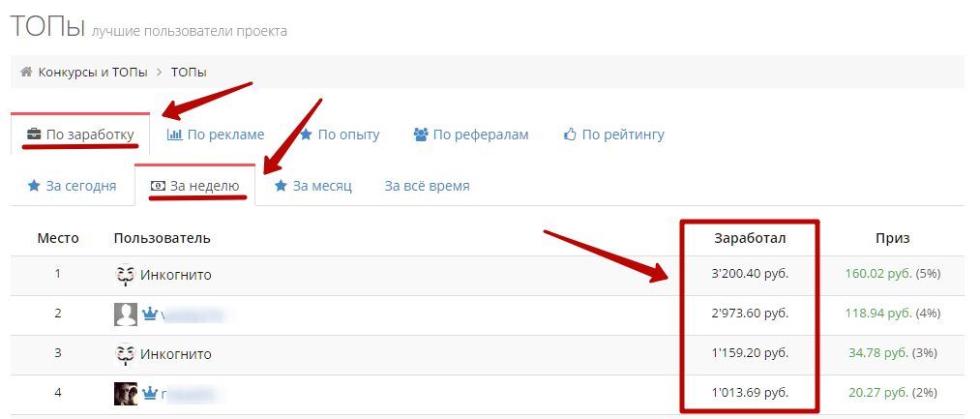Click the second place user's gray avatar
This screenshot has width=980, height=419.
pos(125,314)
